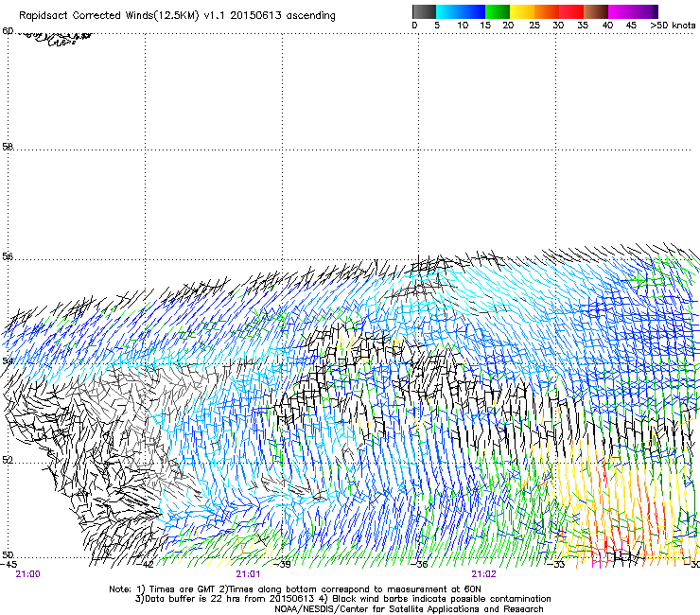Click the latitude label '52'
The width and height of the screenshot is (700, 615).
pyautogui.click(x=8, y=460)
